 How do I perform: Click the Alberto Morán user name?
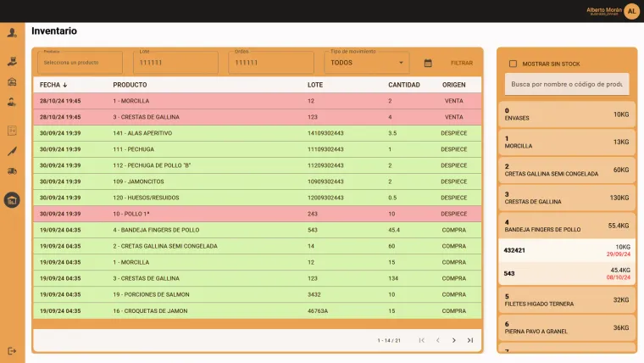coord(604,10)
